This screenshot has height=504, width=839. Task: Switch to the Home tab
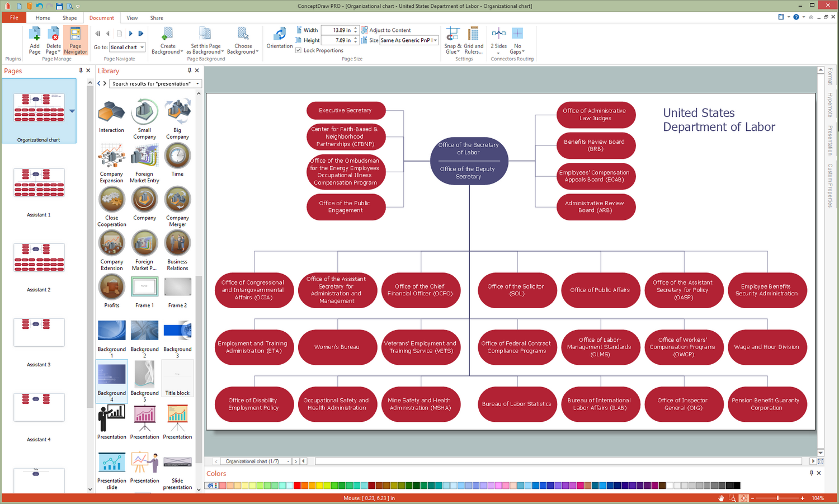pos(43,18)
